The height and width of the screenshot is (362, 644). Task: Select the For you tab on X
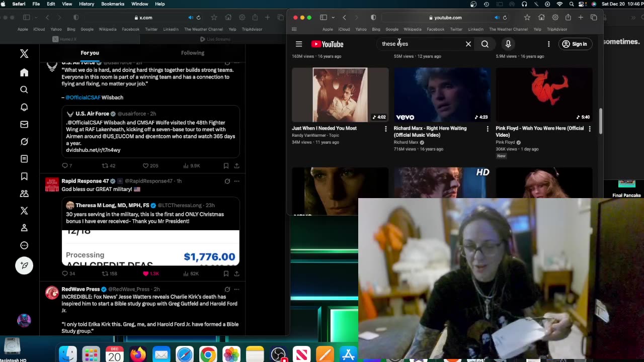[x=90, y=53]
